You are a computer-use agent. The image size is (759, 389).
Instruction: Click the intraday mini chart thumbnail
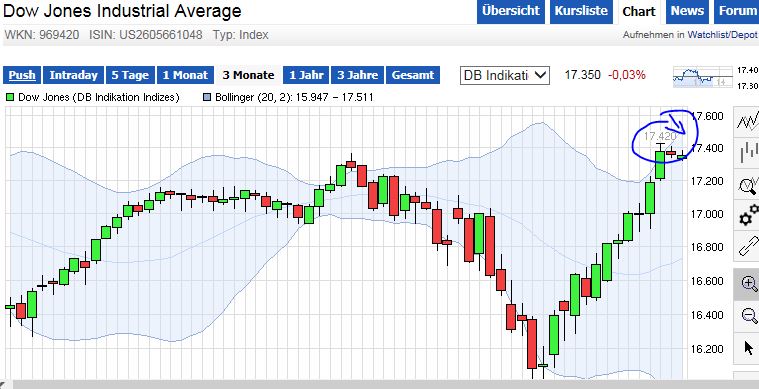(x=702, y=77)
